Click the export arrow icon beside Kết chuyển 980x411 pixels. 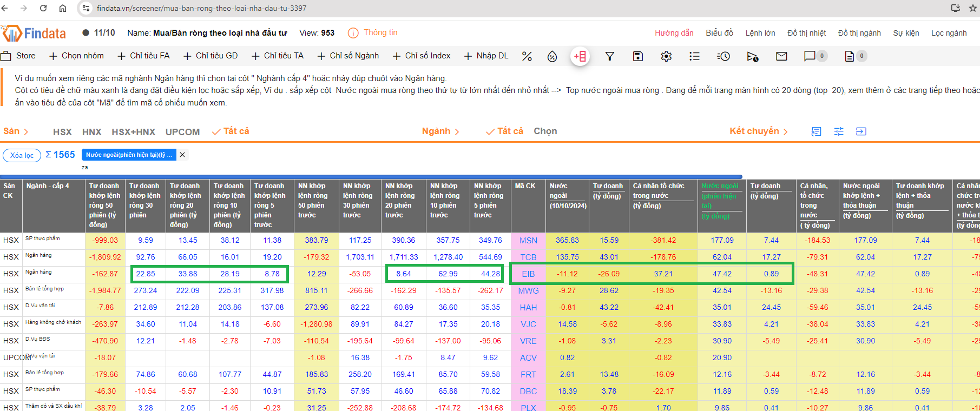(861, 131)
